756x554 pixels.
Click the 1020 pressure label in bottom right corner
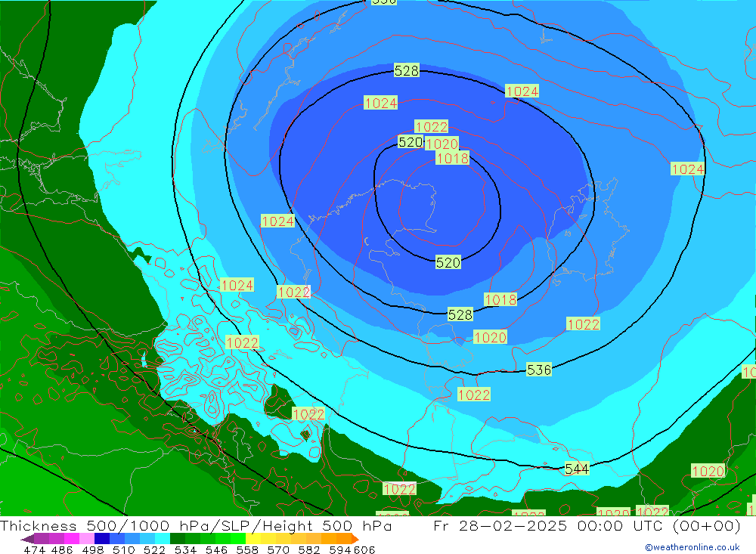708,471
